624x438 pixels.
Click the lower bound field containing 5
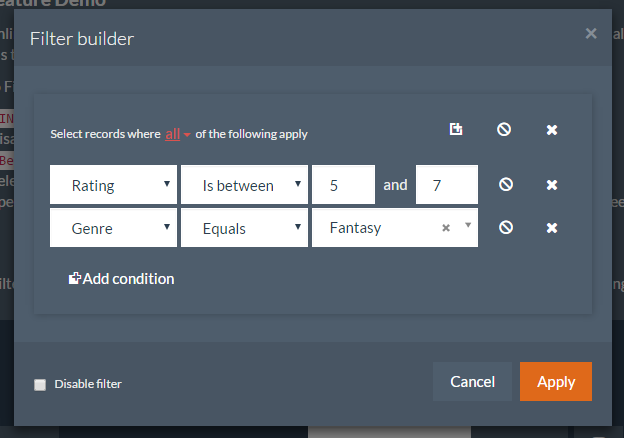[x=343, y=185]
